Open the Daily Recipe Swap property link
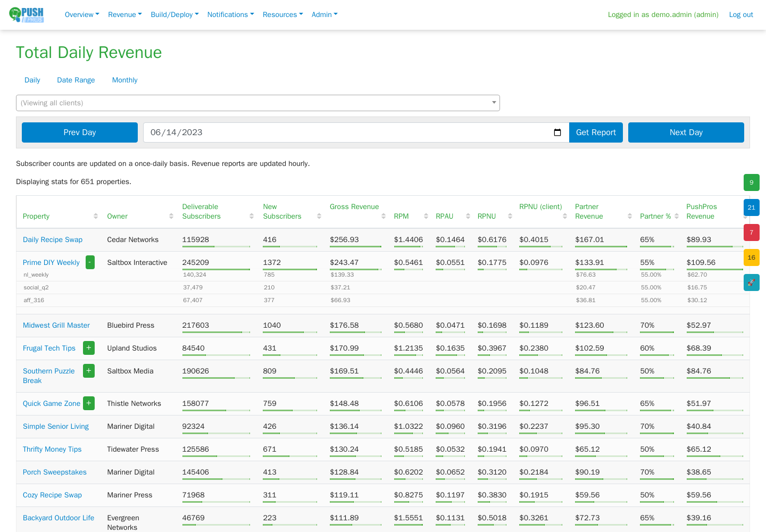This screenshot has width=766, height=532. [x=53, y=239]
